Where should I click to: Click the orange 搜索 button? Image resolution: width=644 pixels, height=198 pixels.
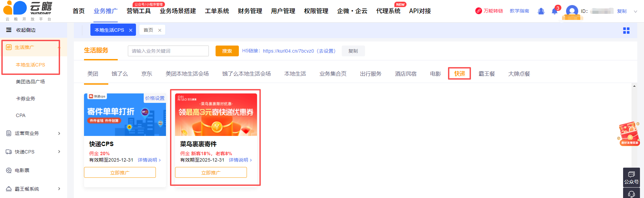227,51
